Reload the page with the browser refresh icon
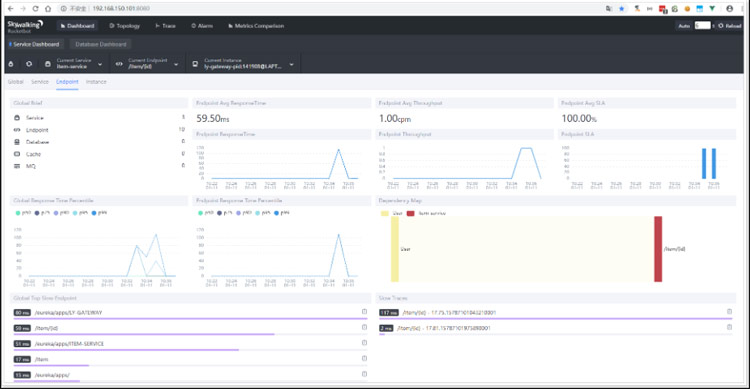Viewport: 750px width, 389px height. tap(35, 9)
